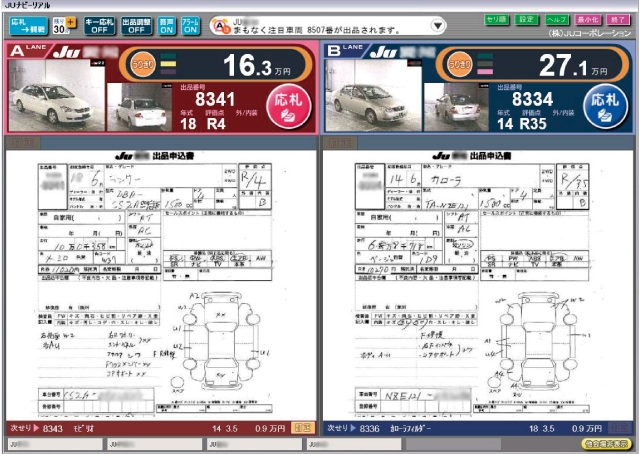
Task: Click カローラフィルダー in B lane footer
Action: [410, 429]
